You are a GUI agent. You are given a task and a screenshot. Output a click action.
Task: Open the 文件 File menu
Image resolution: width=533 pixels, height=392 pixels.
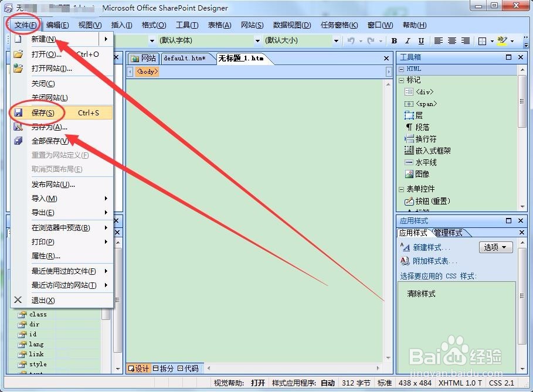point(25,25)
